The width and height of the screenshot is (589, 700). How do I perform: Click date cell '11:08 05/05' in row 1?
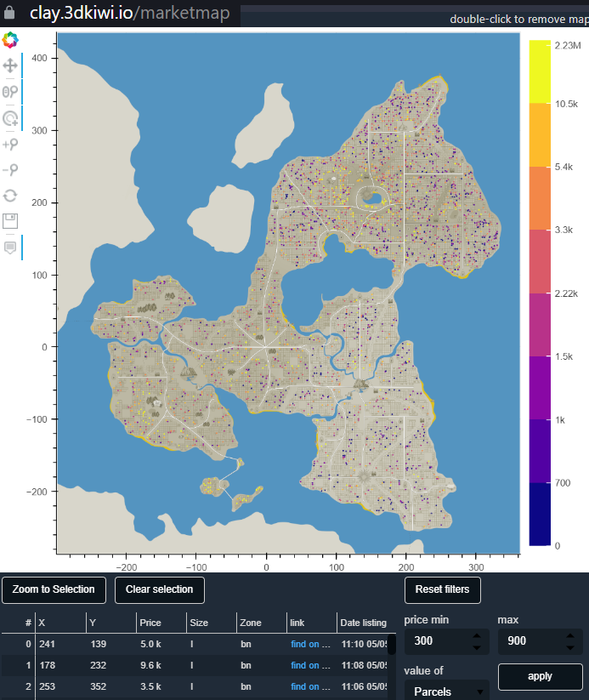(363, 665)
